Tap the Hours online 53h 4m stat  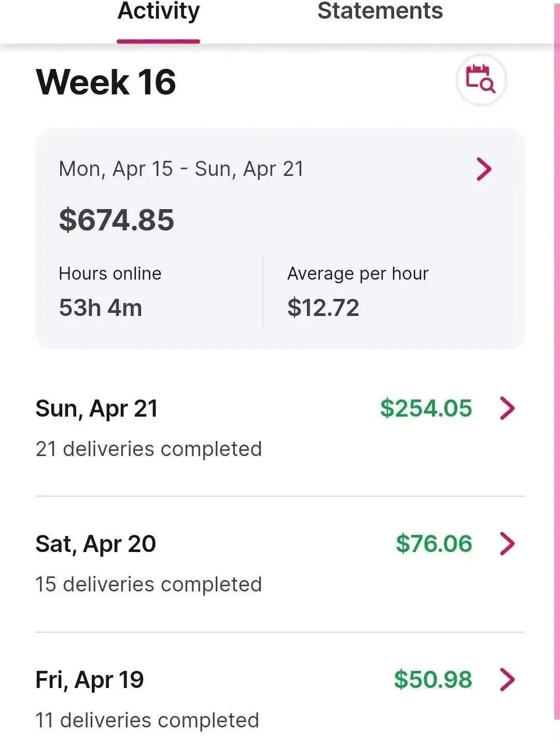pyautogui.click(x=110, y=291)
